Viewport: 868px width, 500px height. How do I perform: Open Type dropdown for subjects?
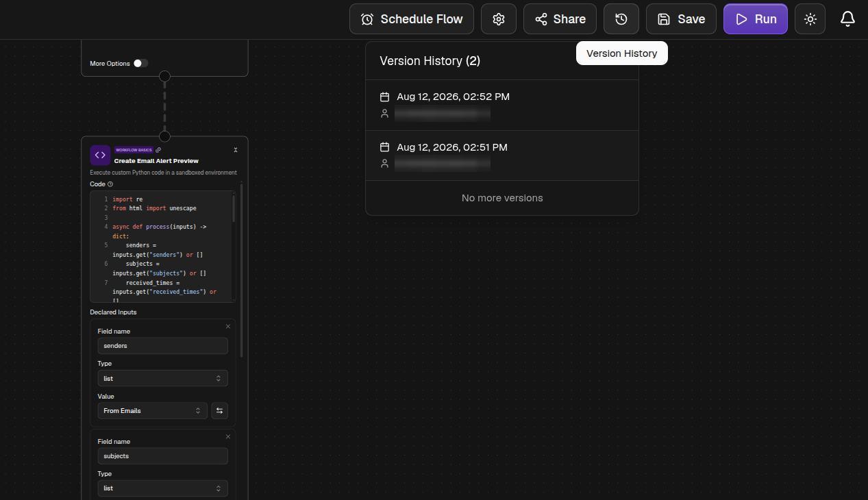point(162,488)
